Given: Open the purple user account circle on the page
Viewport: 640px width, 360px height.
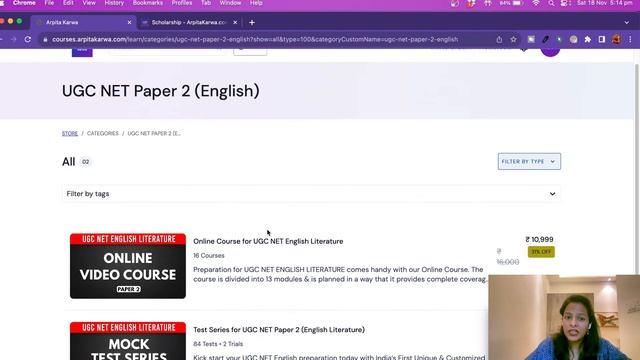Looking at the screenshot, I should pos(550,51).
